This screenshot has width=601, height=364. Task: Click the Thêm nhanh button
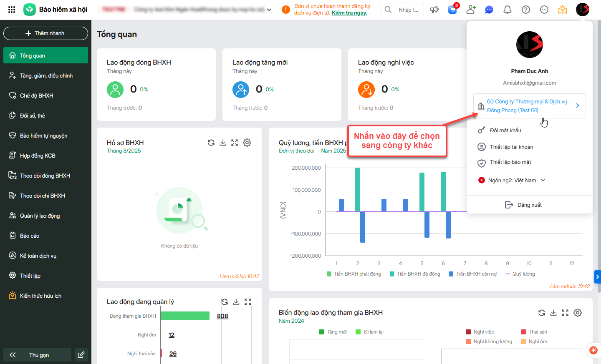[x=45, y=33]
